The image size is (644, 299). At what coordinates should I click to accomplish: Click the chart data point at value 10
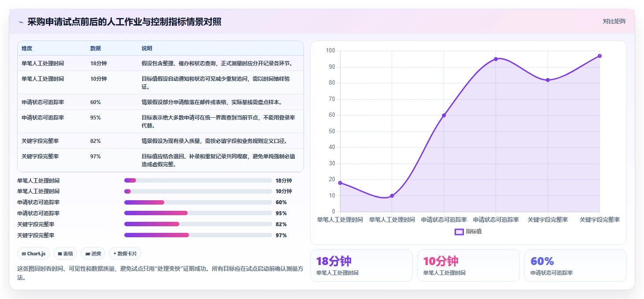392,196
